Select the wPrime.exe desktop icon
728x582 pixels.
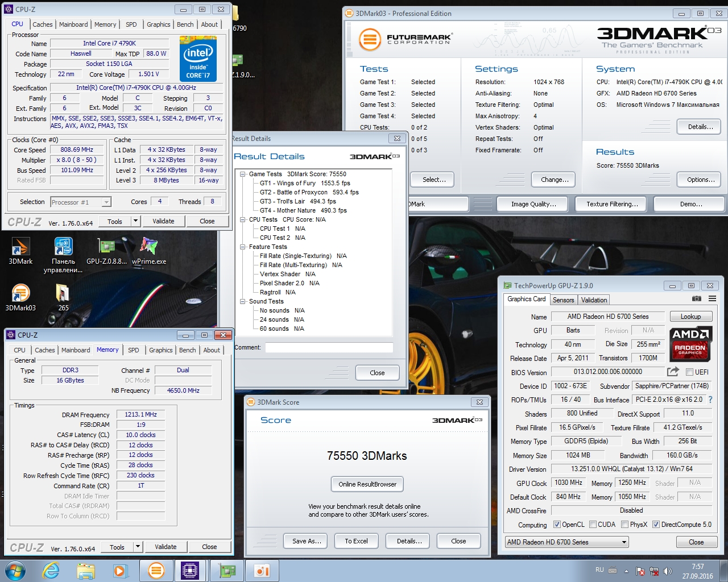click(149, 251)
